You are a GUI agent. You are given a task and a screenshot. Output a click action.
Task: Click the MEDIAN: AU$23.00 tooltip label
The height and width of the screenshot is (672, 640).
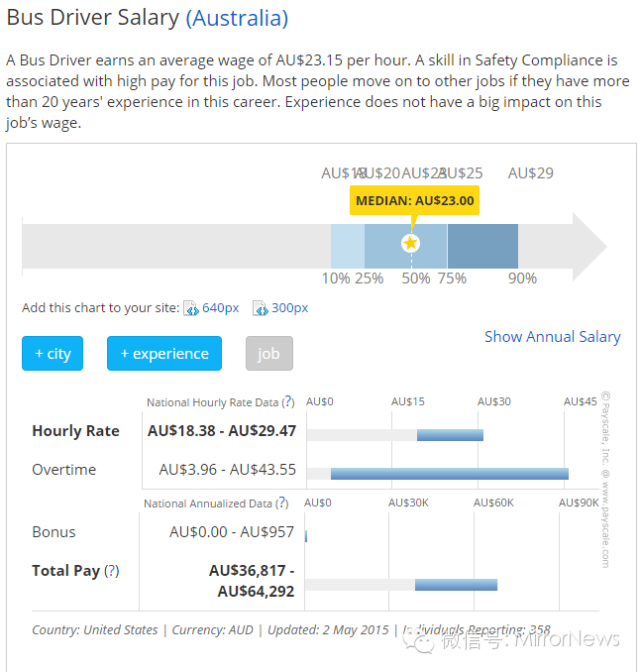[x=414, y=201]
